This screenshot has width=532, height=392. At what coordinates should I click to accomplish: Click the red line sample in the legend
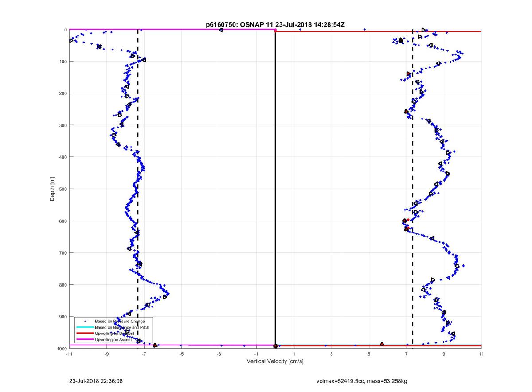pos(85,333)
